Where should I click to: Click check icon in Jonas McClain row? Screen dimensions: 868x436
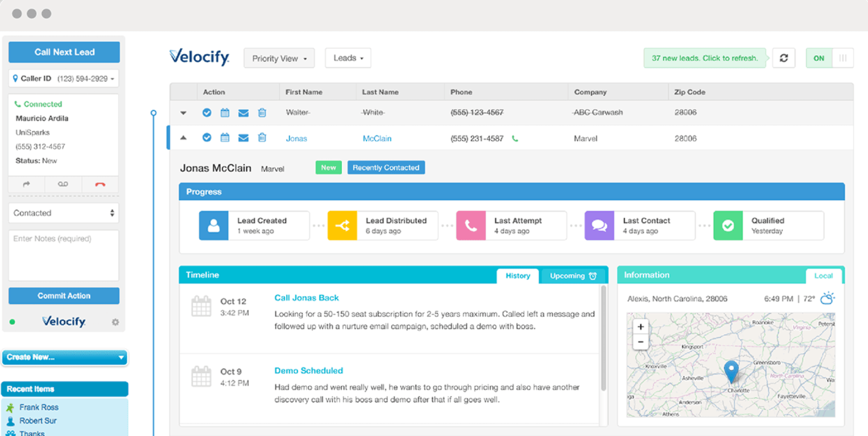207,138
